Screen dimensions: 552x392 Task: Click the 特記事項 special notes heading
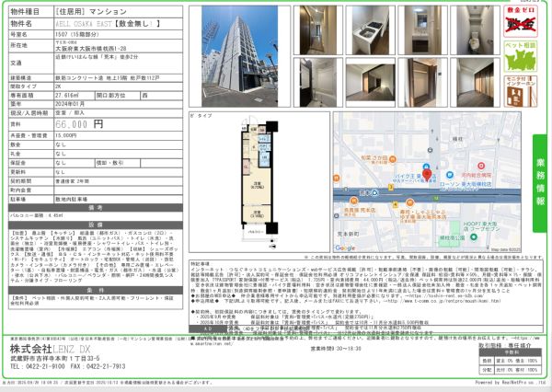[200, 263]
